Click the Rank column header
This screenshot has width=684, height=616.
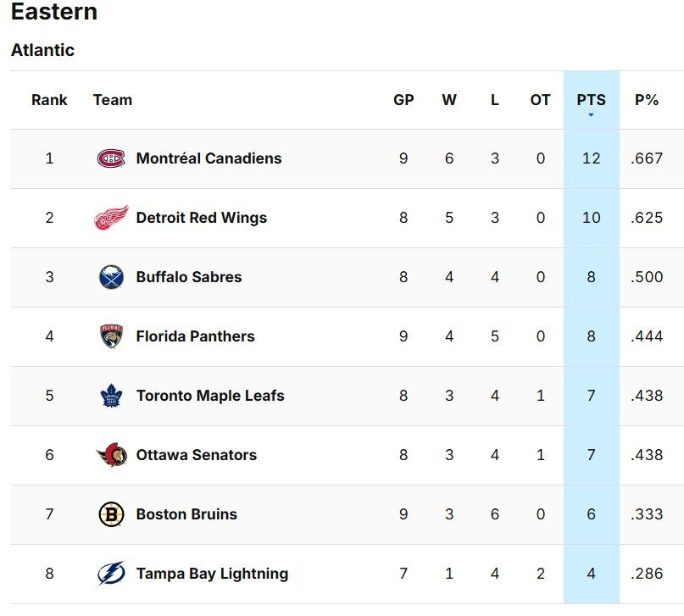tap(49, 100)
